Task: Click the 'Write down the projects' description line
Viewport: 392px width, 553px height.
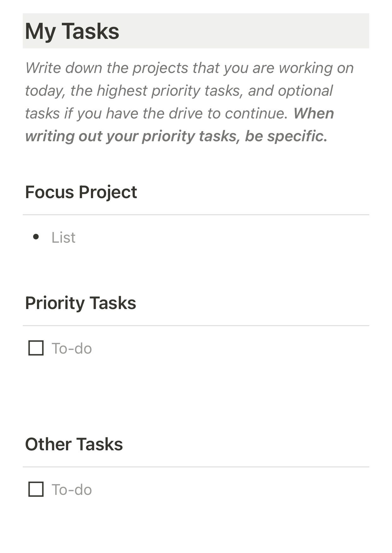Action: point(189,68)
